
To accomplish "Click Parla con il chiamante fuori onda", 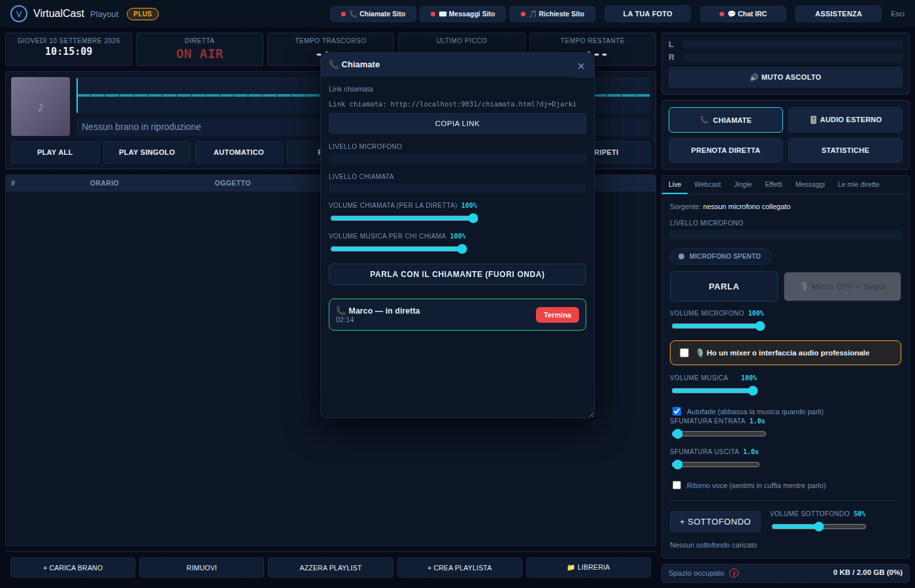I will (x=457, y=274).
